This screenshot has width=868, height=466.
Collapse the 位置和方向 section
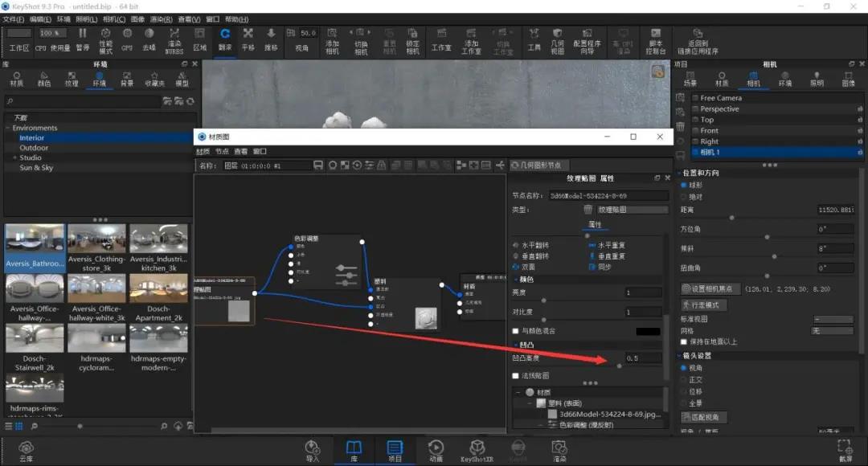pyautogui.click(x=678, y=173)
